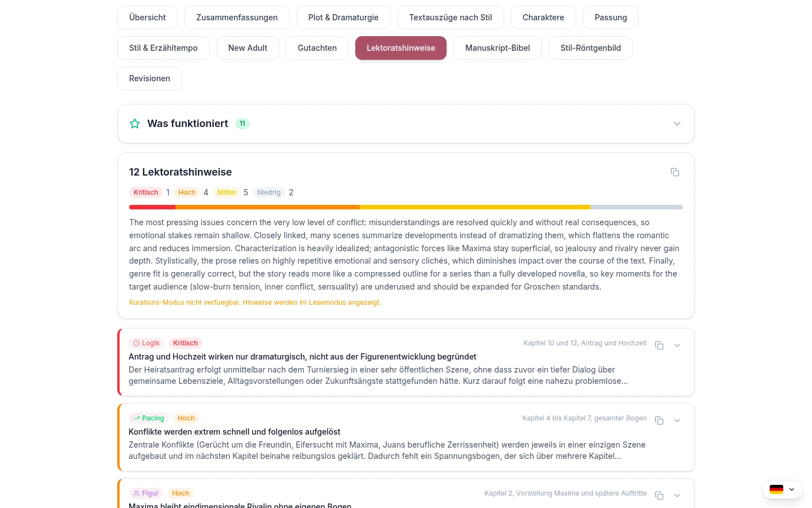Open the Stil-Röntgenbild tab
Image resolution: width=812 pixels, height=508 pixels.
point(590,48)
